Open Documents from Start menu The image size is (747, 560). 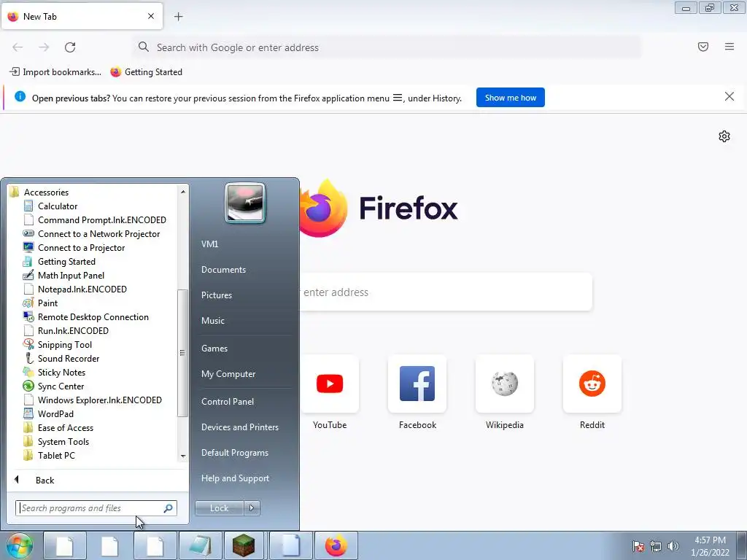223,270
